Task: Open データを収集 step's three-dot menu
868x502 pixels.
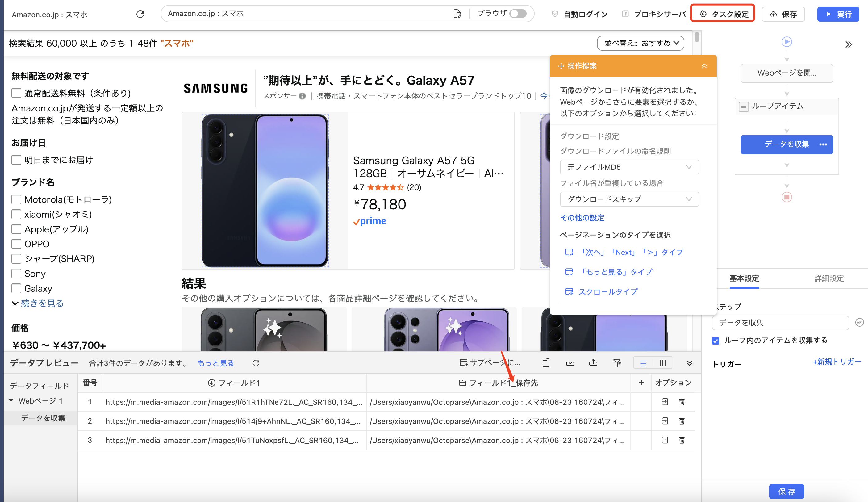Action: 823,144
